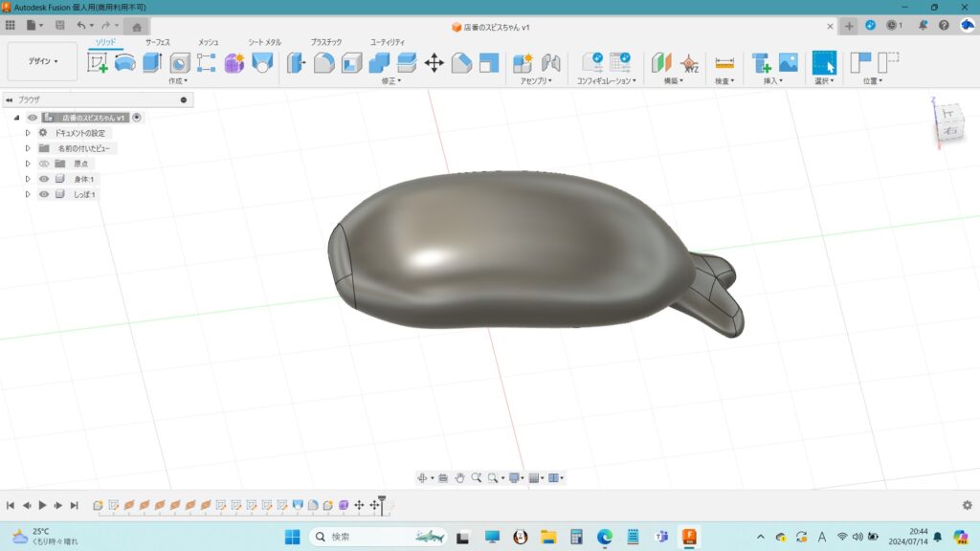Open the 修正 menu label

pyautogui.click(x=390, y=81)
